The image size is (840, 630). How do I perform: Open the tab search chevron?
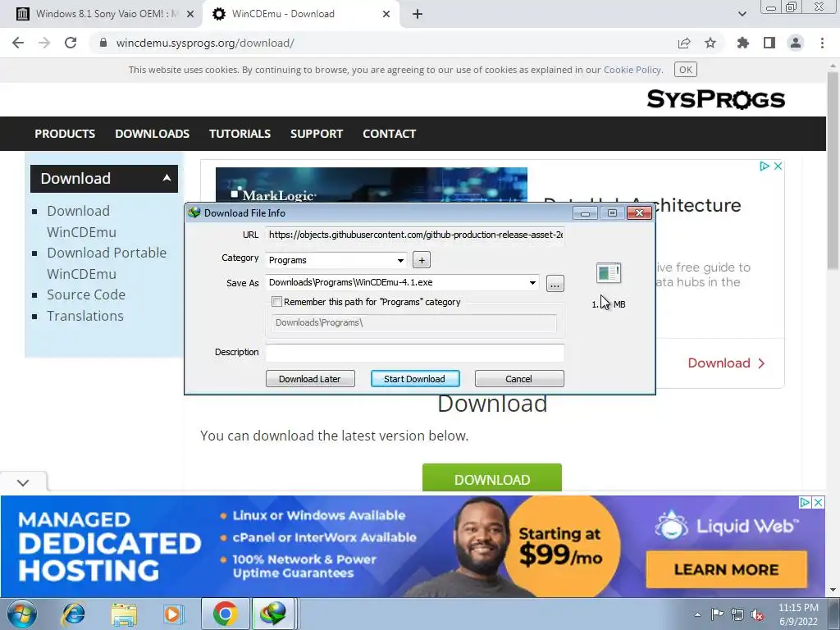pyautogui.click(x=742, y=14)
